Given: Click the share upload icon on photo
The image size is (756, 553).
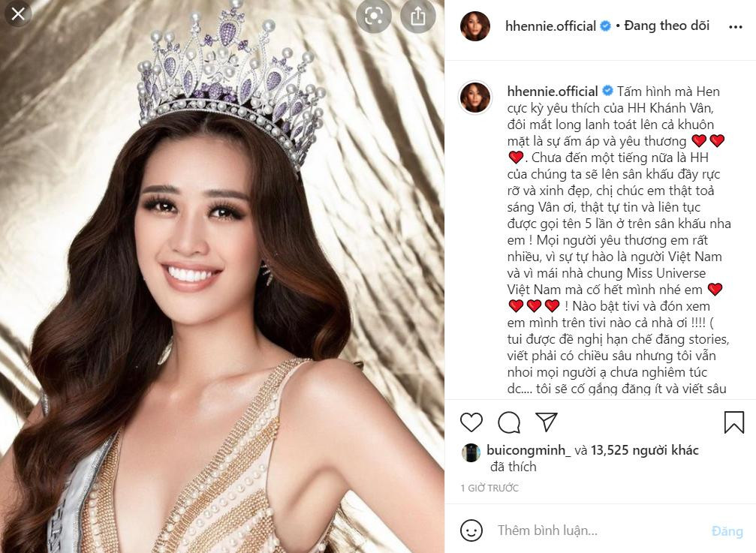Looking at the screenshot, I should (418, 16).
